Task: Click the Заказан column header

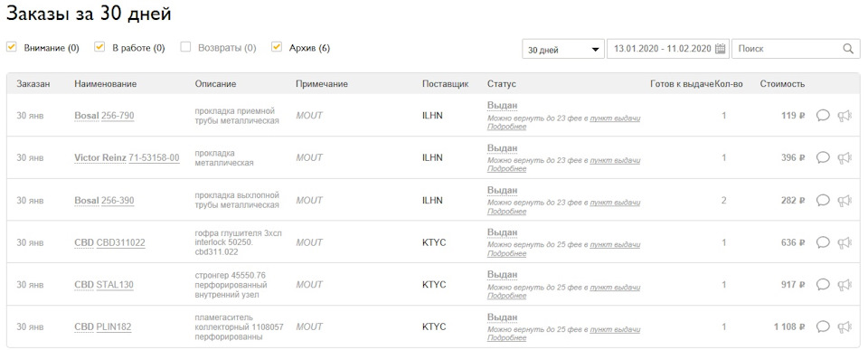Action: [x=33, y=84]
